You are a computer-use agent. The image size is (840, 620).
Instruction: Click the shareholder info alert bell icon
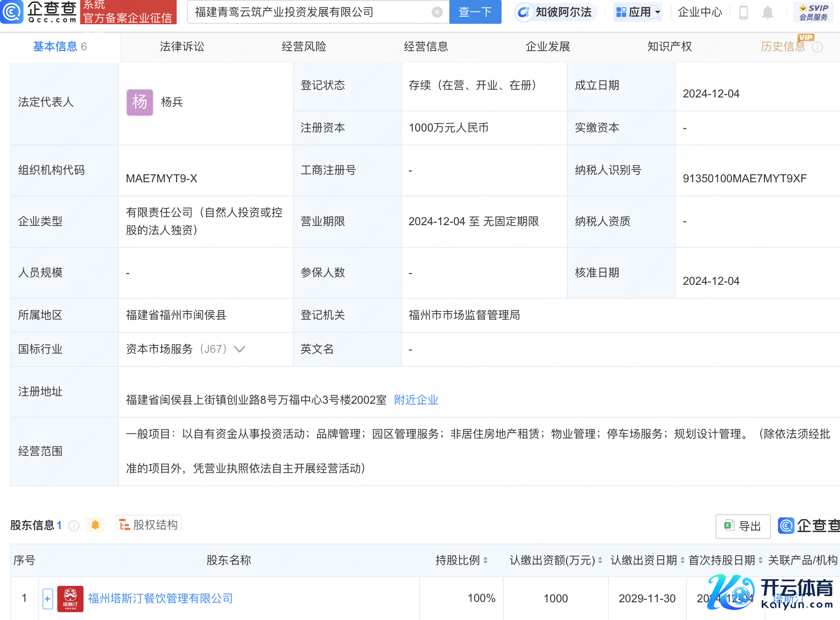(95, 525)
